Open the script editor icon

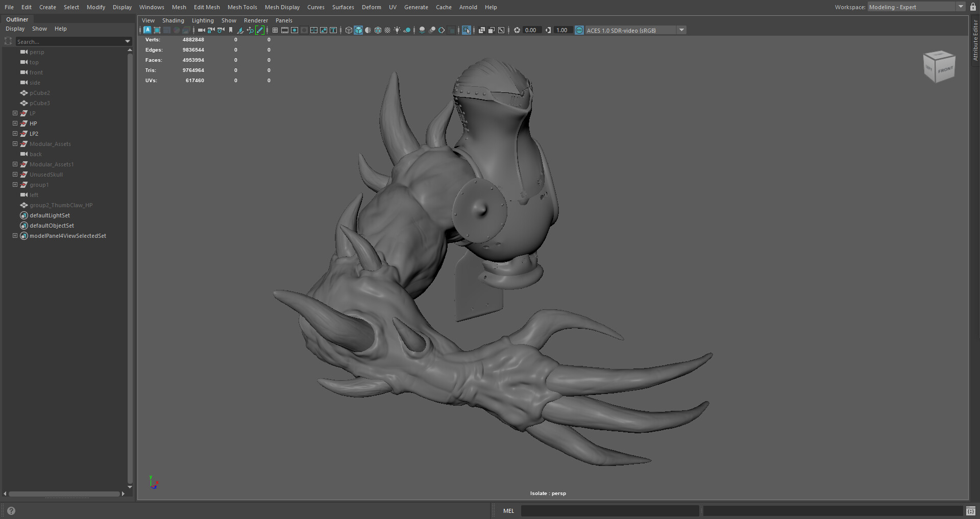click(x=970, y=511)
